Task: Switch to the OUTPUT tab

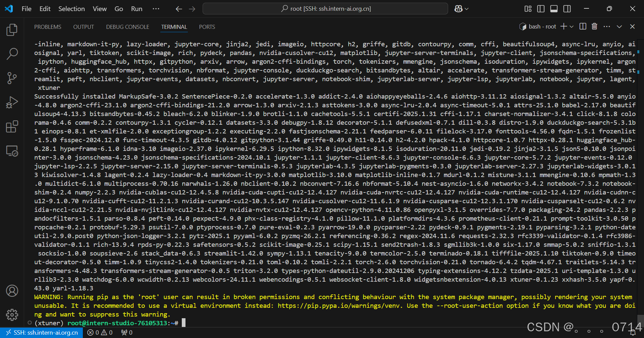Action: (x=84, y=27)
